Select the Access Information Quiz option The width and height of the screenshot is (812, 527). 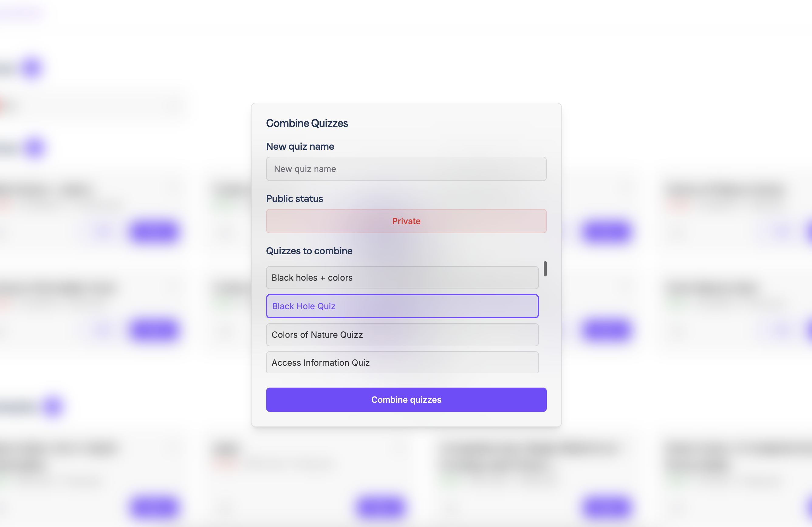tap(402, 362)
